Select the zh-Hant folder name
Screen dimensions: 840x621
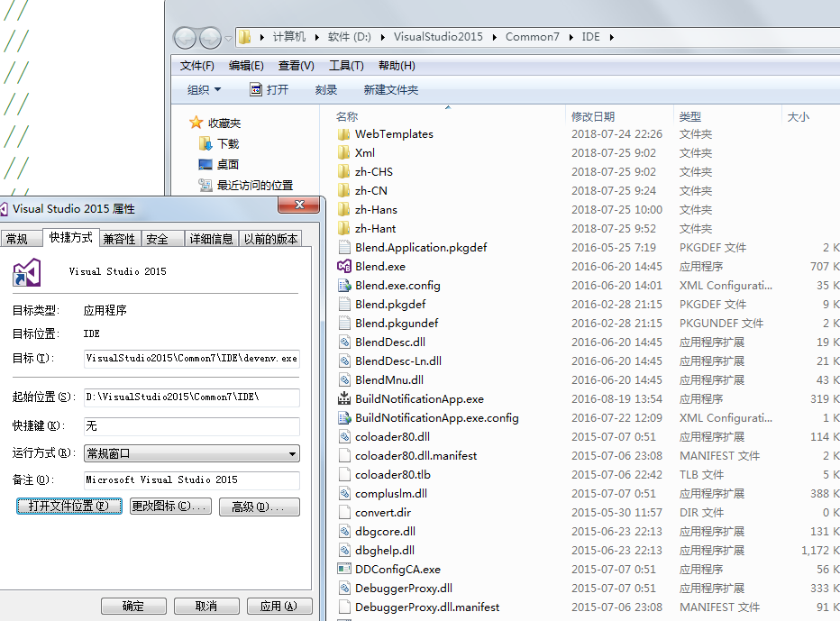(x=375, y=228)
